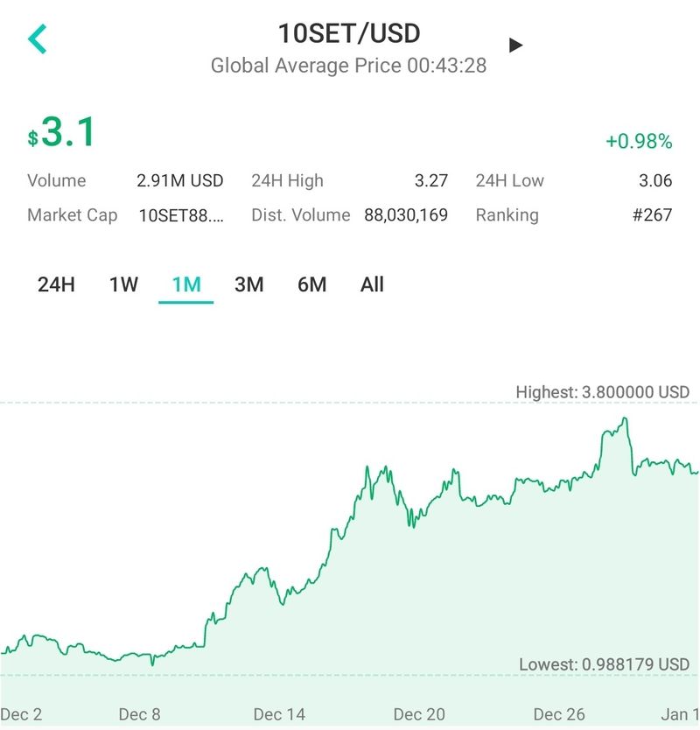Tap the 2.91M USD volume value
This screenshot has width=700, height=730.
click(180, 181)
